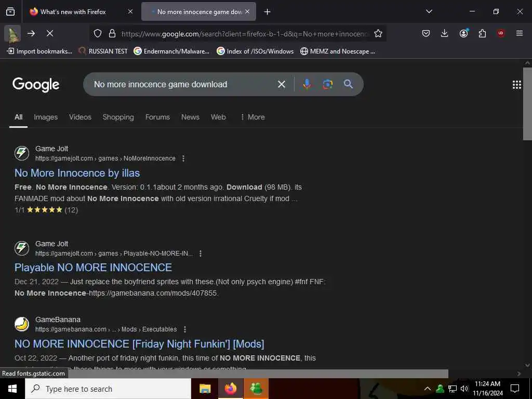Image resolution: width=532 pixels, height=399 pixels.
Task: Open Firefox downloads panel
Action: click(445, 33)
